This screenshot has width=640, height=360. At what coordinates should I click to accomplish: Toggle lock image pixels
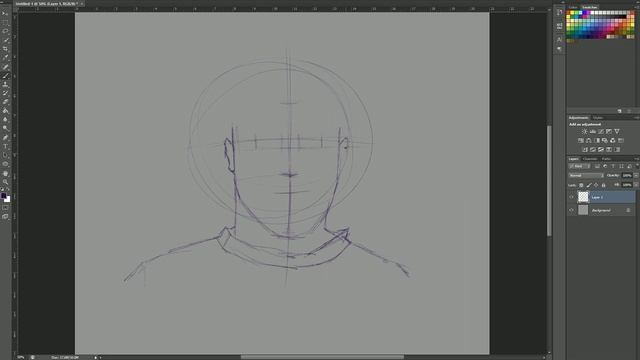[589, 185]
